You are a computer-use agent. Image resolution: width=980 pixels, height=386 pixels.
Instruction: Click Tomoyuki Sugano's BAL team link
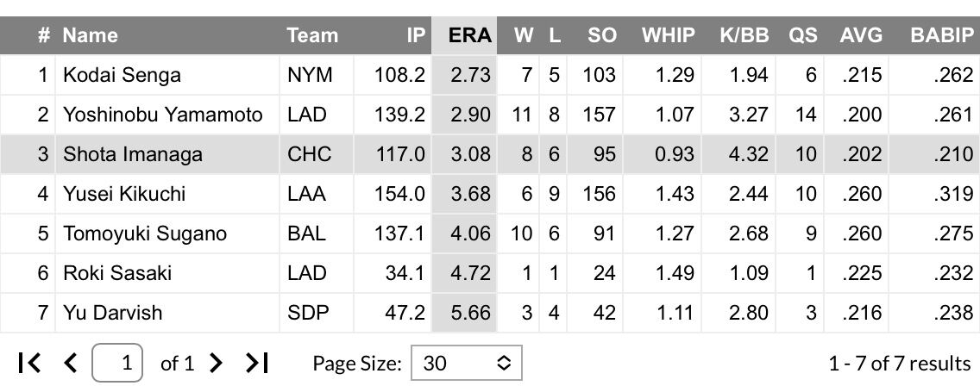coord(306,233)
